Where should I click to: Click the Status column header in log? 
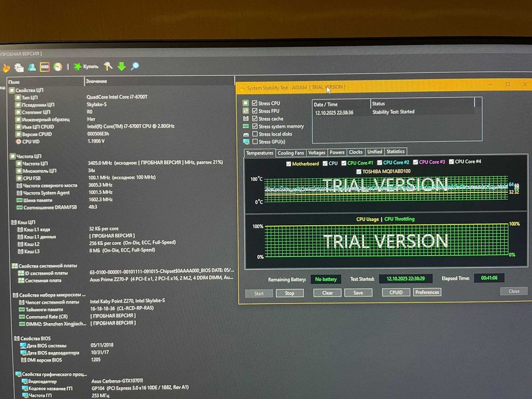[423, 104]
